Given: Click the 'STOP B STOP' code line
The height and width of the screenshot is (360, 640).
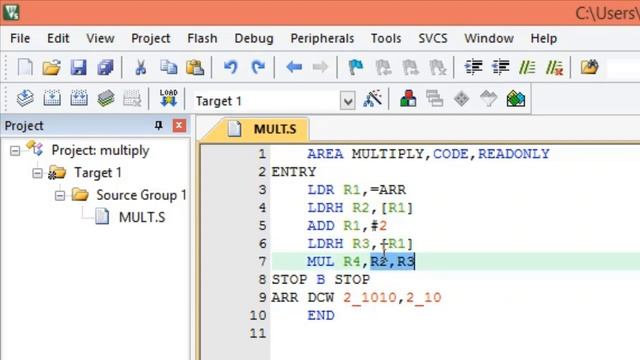Looking at the screenshot, I should tap(320, 280).
